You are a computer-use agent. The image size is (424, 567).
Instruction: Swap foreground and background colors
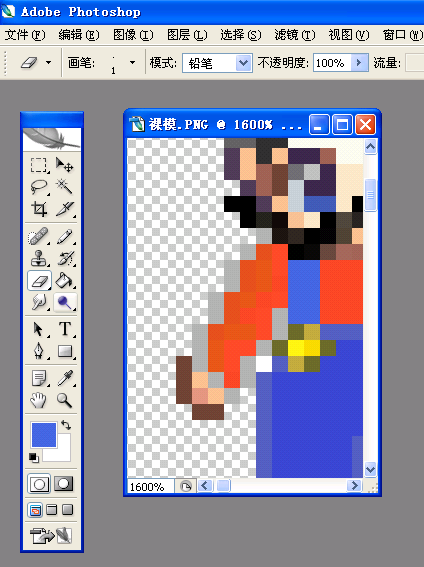pyautogui.click(x=66, y=425)
